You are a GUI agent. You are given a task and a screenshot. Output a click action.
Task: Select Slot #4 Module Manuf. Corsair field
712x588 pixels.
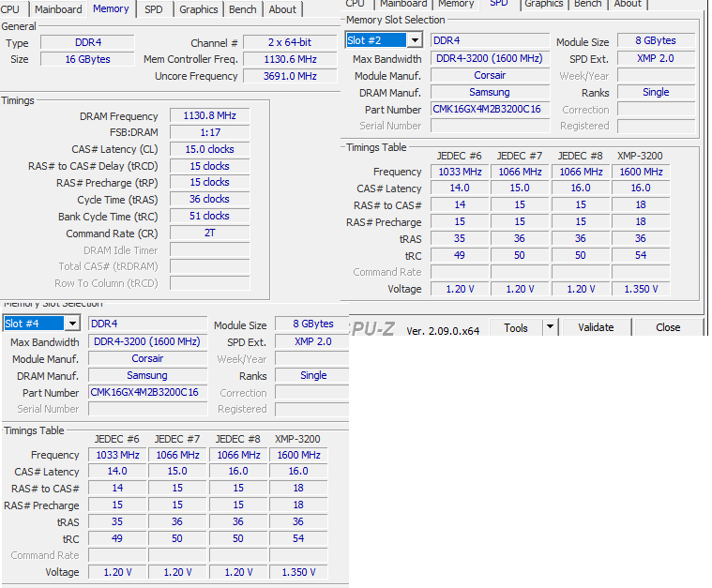[x=147, y=358]
